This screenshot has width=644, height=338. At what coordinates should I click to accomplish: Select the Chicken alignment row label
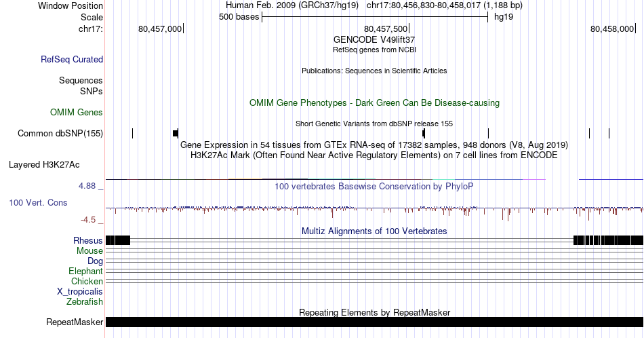click(87, 281)
